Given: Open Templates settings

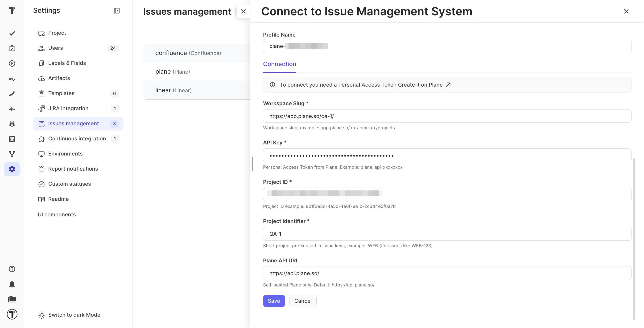Looking at the screenshot, I should tap(78, 93).
